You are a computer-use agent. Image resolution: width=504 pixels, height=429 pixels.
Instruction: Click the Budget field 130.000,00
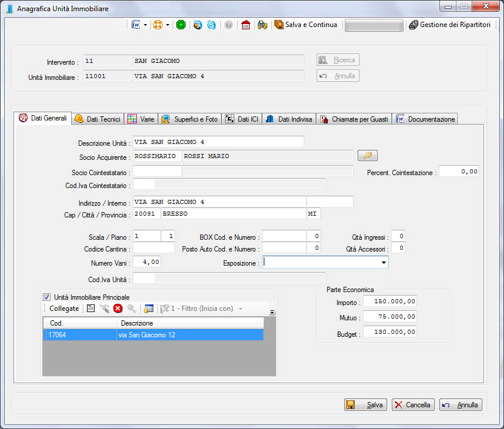pyautogui.click(x=390, y=331)
